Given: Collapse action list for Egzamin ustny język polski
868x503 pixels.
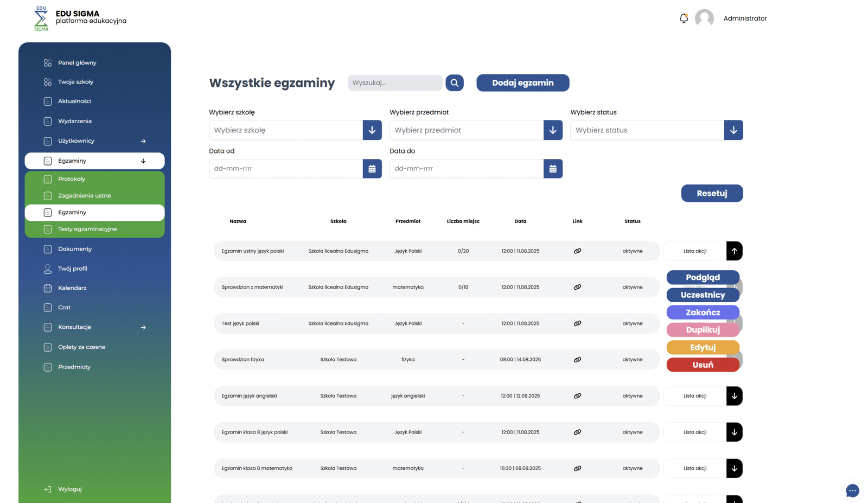Looking at the screenshot, I should pyautogui.click(x=734, y=251).
